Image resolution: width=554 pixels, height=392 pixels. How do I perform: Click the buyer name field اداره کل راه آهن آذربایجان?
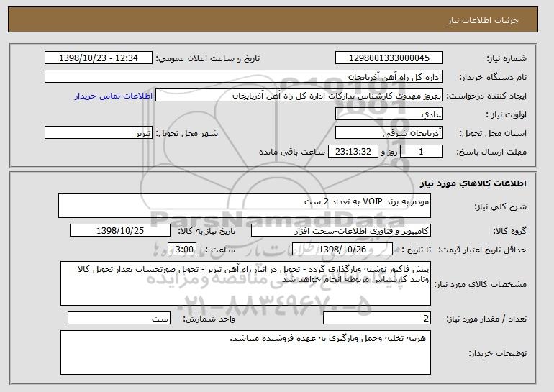pyautogui.click(x=244, y=77)
